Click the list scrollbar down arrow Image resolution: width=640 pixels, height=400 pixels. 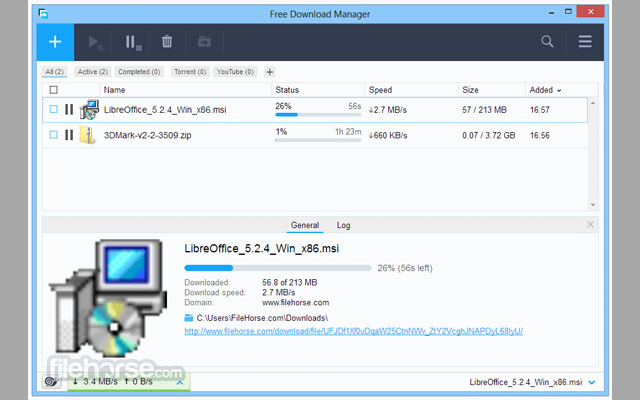coord(593,205)
